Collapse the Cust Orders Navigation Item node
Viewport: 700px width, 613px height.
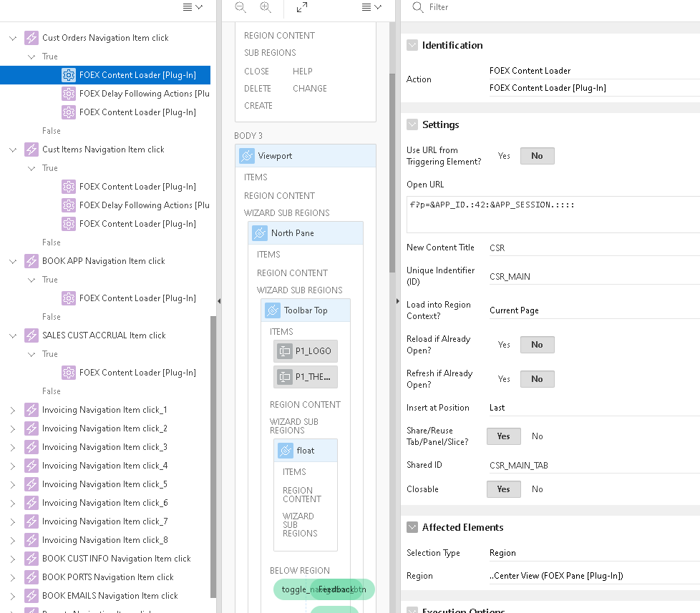pos(12,38)
